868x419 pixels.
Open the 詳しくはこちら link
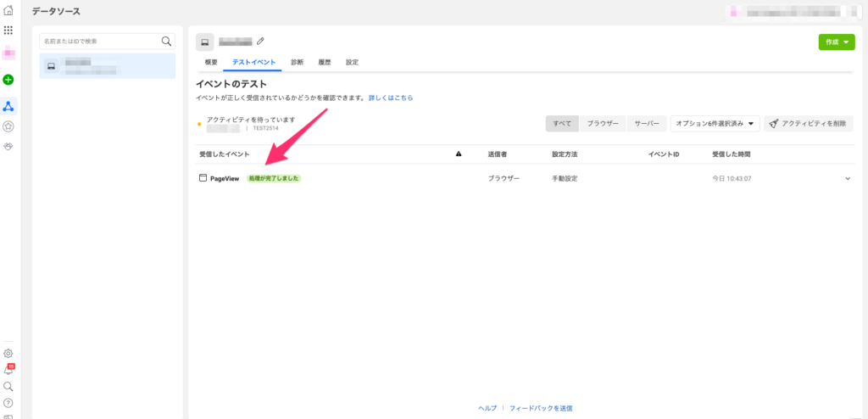click(x=391, y=98)
